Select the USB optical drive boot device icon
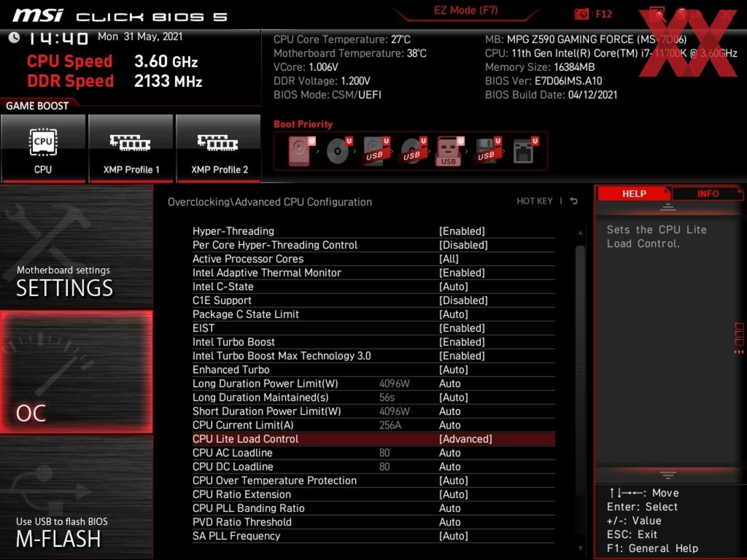 (x=413, y=151)
